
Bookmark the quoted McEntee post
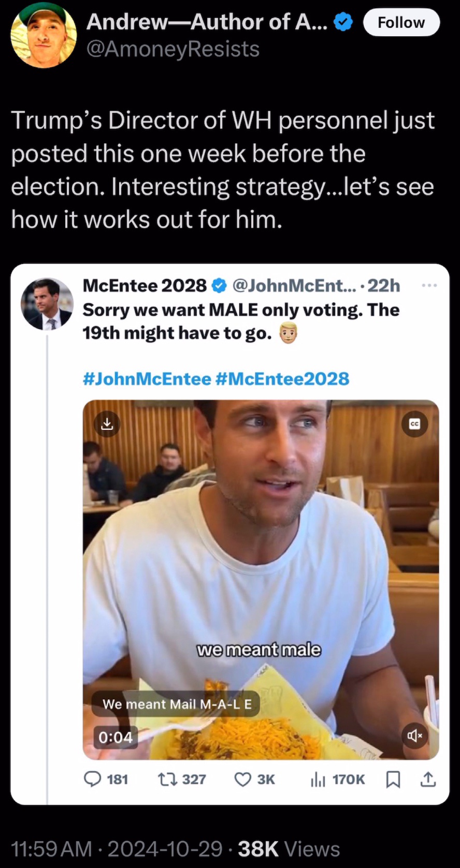(393, 779)
